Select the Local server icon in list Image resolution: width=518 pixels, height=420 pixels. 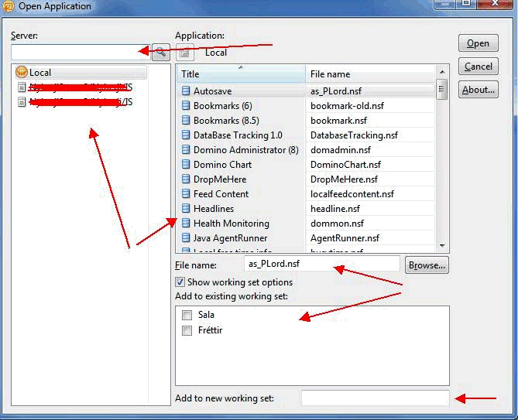[x=22, y=72]
